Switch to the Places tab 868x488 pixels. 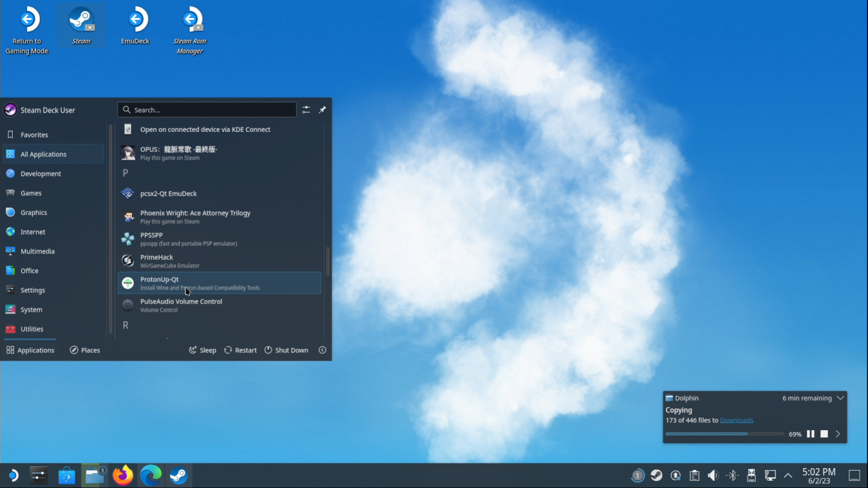[x=85, y=350]
